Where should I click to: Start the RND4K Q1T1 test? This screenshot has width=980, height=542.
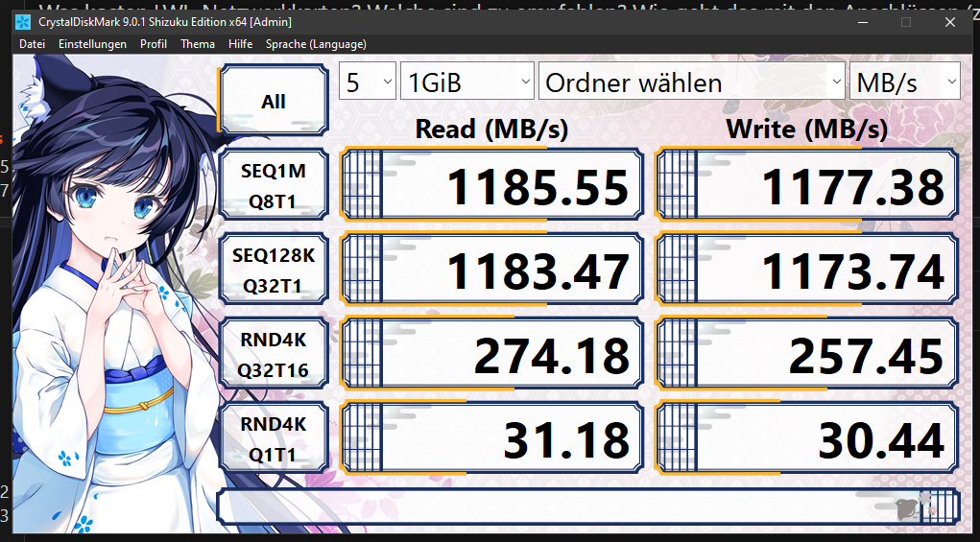point(274,437)
